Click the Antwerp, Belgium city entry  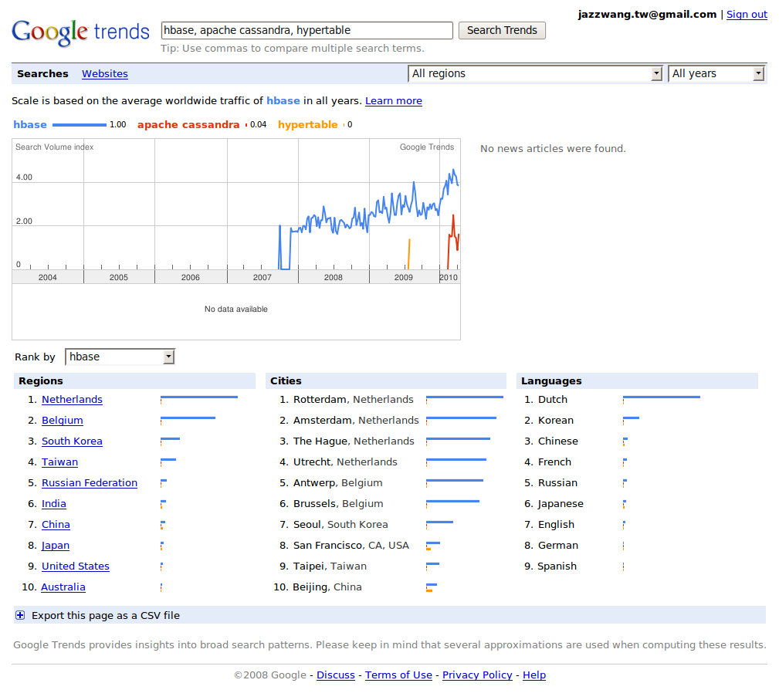[338, 483]
